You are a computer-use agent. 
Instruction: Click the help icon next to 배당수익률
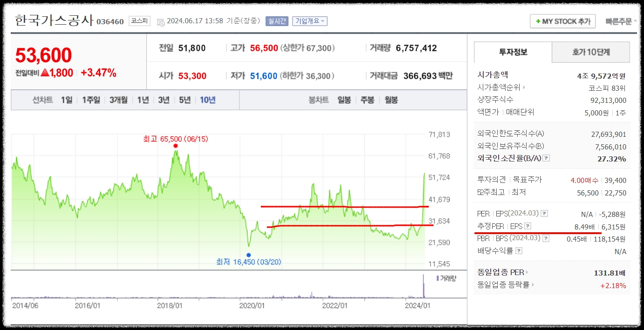(x=519, y=251)
